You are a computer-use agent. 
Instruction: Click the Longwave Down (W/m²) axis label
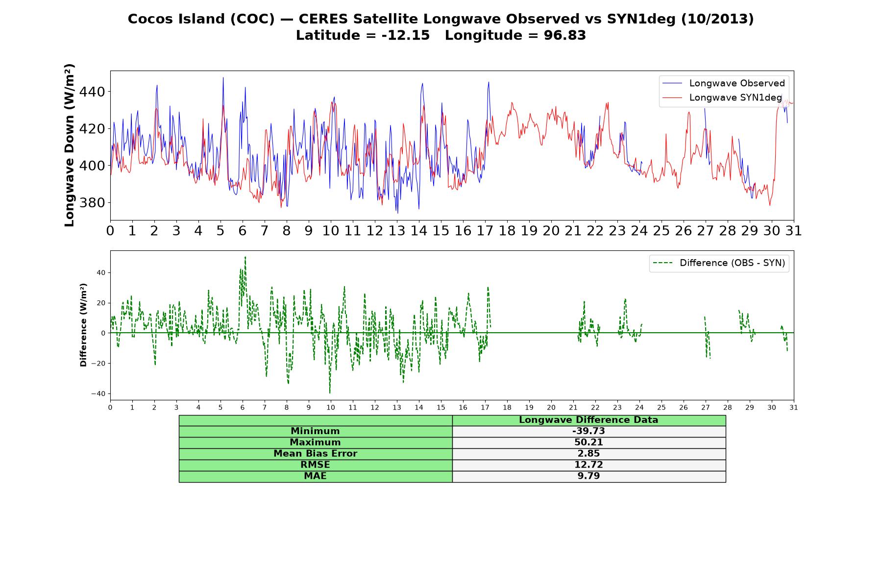[x=69, y=145]
